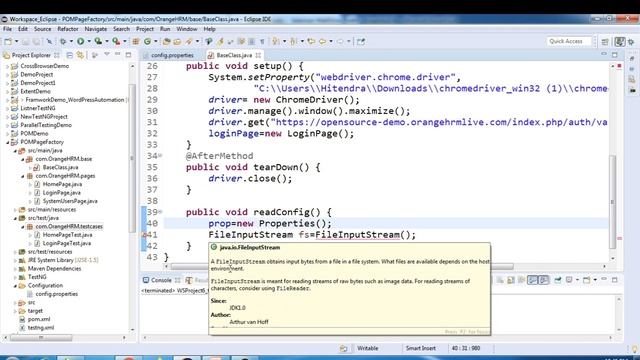The image size is (640, 360).
Task: Jump to Next Annotation arrow icon
Action: [275, 41]
